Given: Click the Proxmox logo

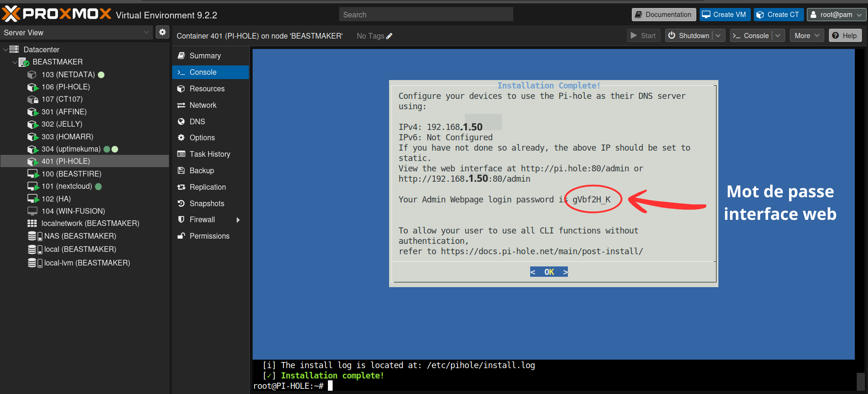Looking at the screenshot, I should point(56,14).
